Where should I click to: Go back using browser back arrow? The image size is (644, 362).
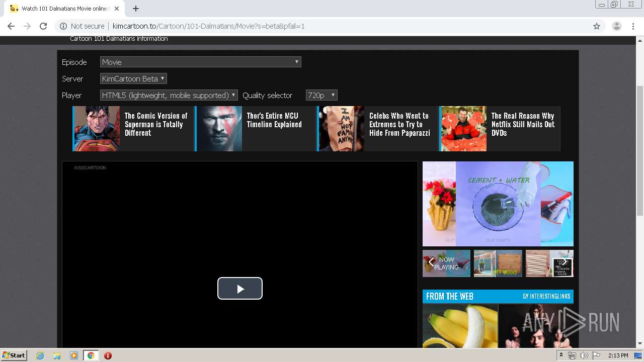(11, 26)
